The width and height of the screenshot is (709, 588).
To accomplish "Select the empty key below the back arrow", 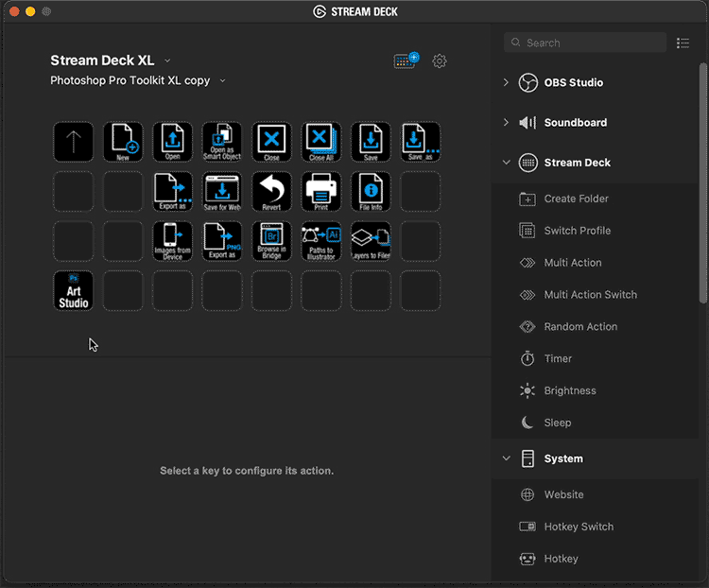I will [x=73, y=191].
